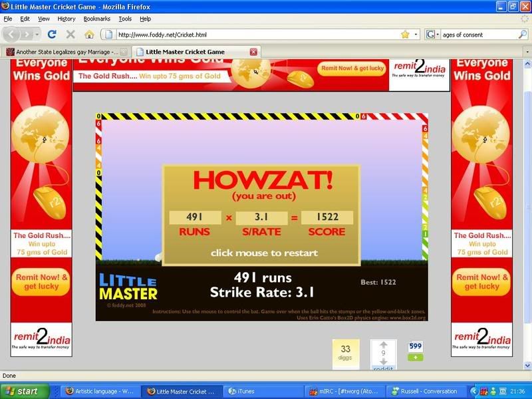
Task: Click right sidebar Remit Now & get lucky button
Action: (481, 281)
